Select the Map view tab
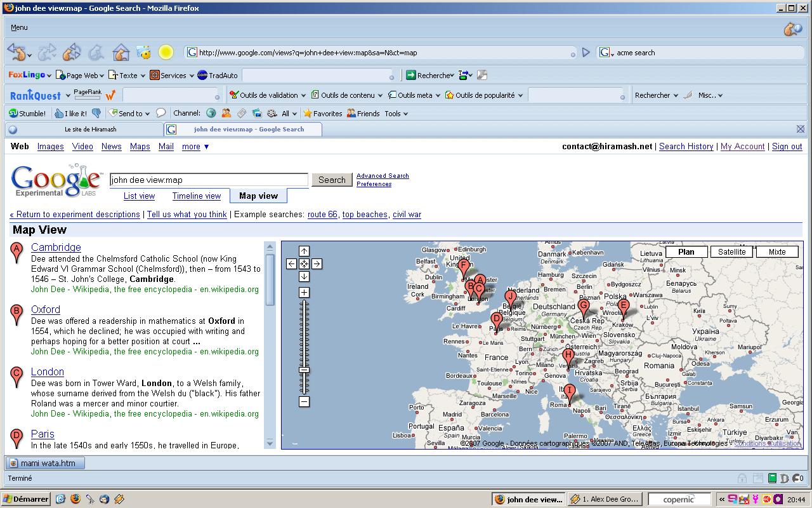 [258, 196]
